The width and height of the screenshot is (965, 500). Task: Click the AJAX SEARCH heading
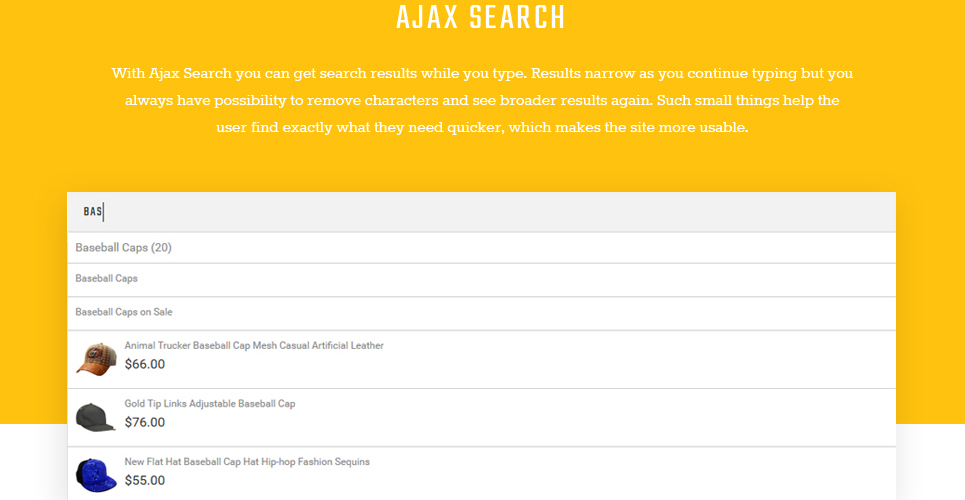click(x=481, y=17)
